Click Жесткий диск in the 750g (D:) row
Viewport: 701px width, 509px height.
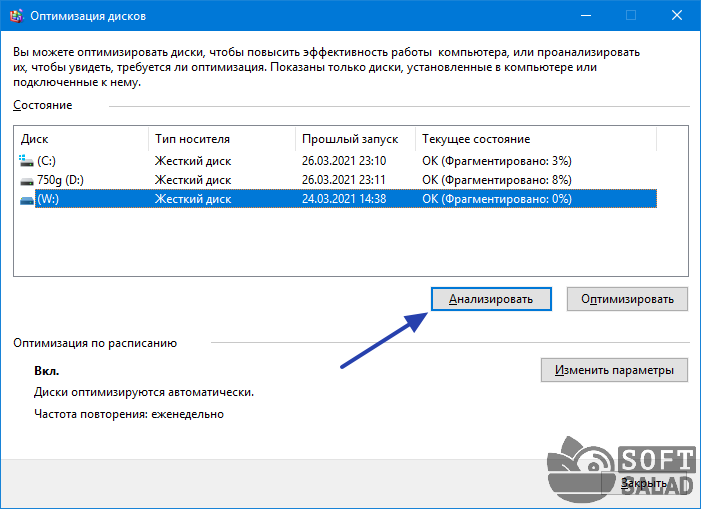(193, 180)
